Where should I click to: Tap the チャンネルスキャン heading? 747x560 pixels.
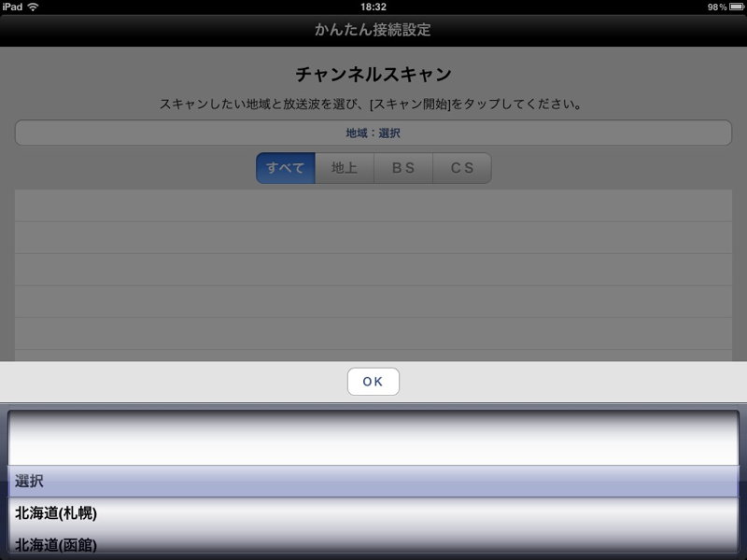click(373, 74)
